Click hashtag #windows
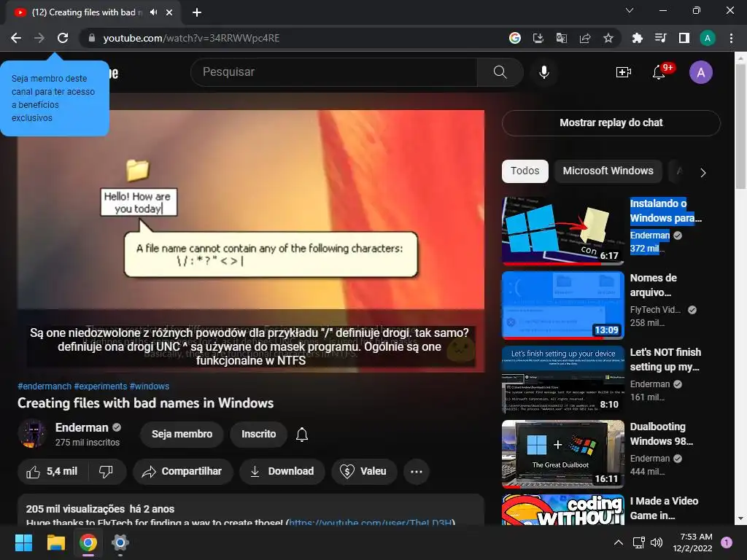The width and height of the screenshot is (747, 560). click(149, 386)
